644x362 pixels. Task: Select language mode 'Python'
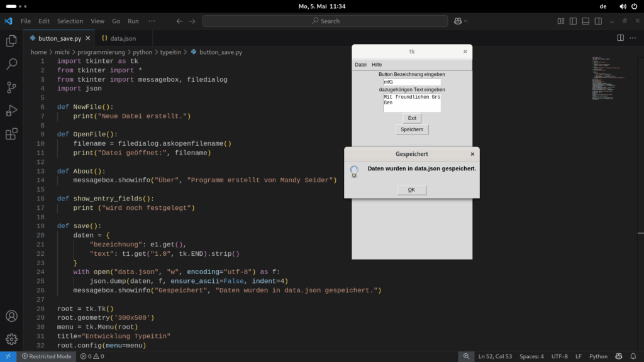click(x=599, y=356)
